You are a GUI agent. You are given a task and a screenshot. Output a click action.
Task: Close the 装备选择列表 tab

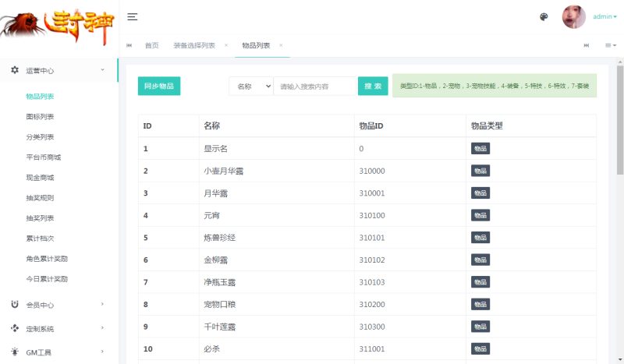[x=226, y=45]
